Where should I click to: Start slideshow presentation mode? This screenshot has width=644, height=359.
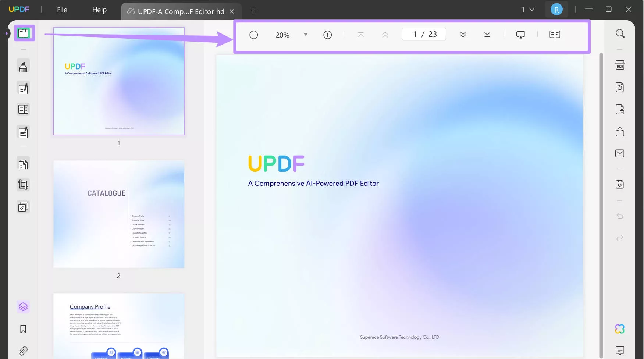point(520,35)
